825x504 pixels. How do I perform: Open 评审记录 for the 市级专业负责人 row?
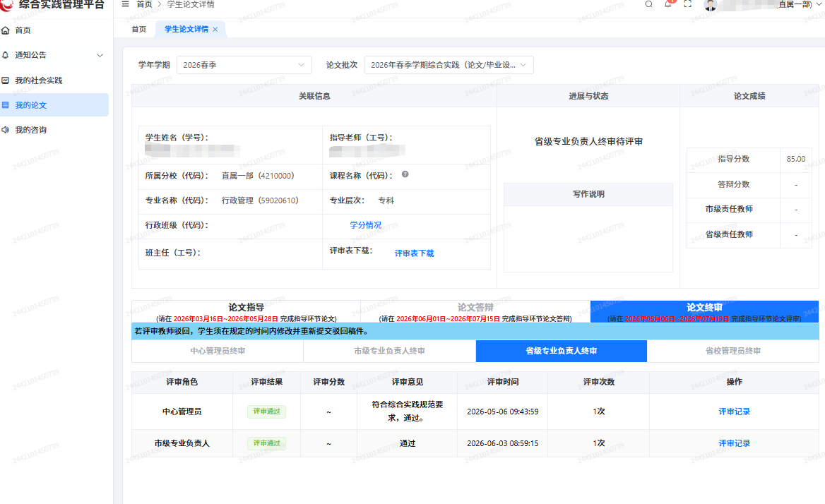pyautogui.click(x=734, y=443)
